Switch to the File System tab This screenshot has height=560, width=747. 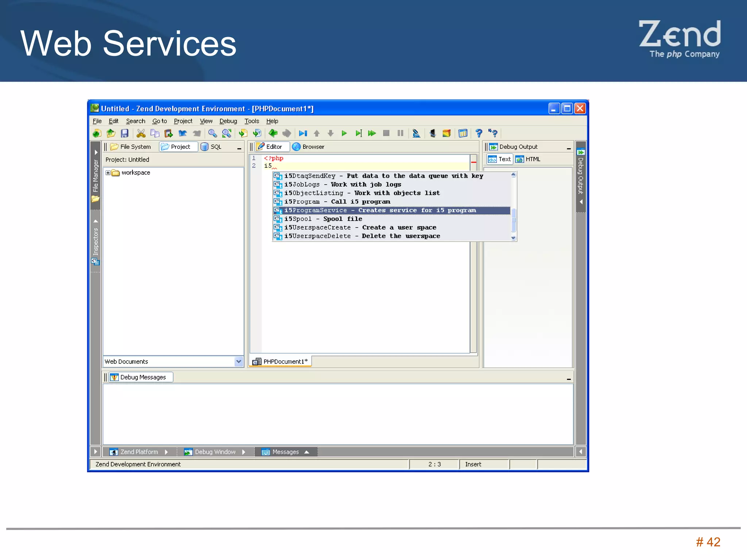click(131, 147)
